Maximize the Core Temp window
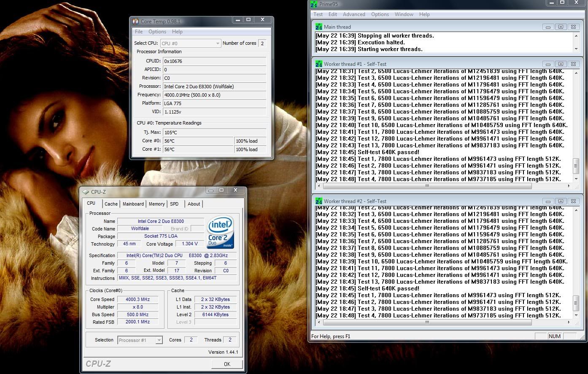588x374 pixels. (248, 20)
